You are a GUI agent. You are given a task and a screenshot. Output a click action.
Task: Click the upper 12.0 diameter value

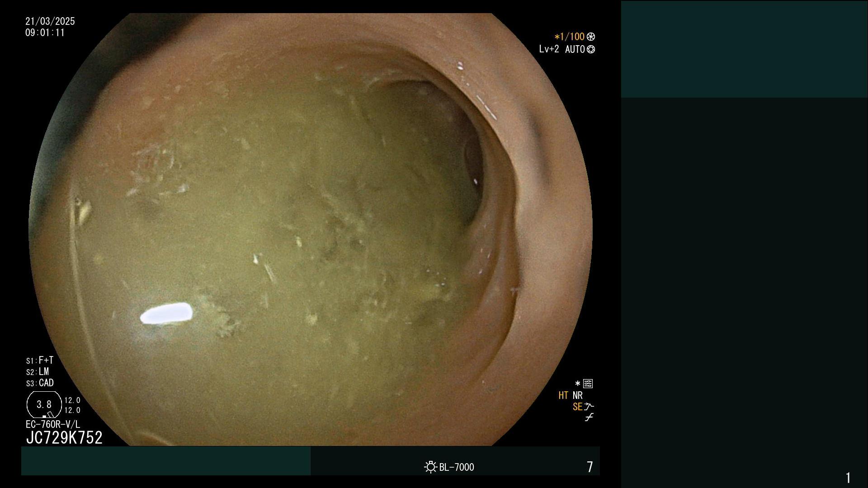coord(72,400)
